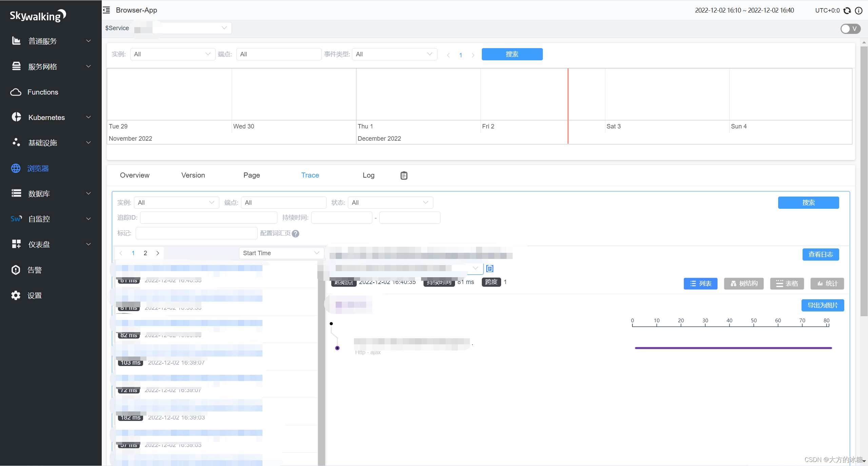Click the blue copy trace ID icon
Viewport: 868px width, 466px height.
tap(490, 268)
